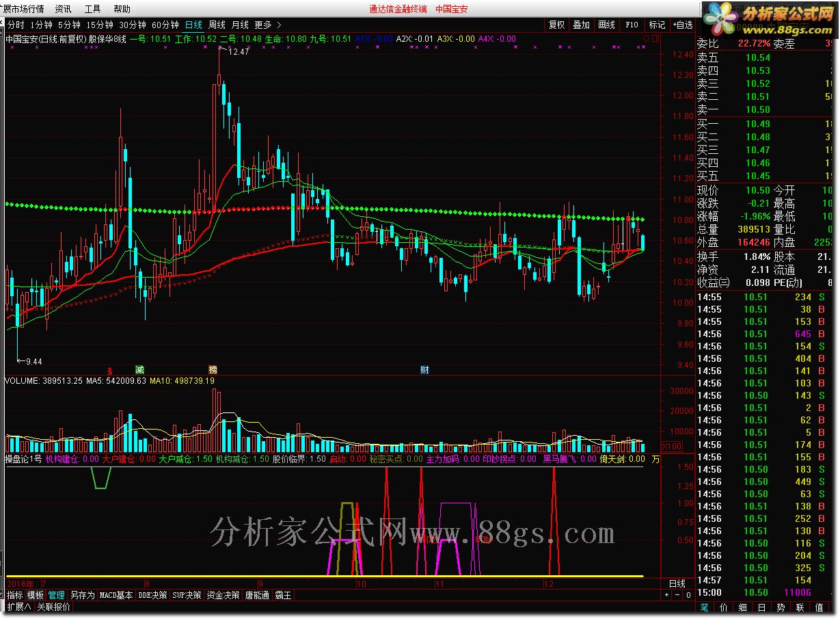Select the 日线 daily period tab
Screen dimensions: 840x619
(x=193, y=25)
